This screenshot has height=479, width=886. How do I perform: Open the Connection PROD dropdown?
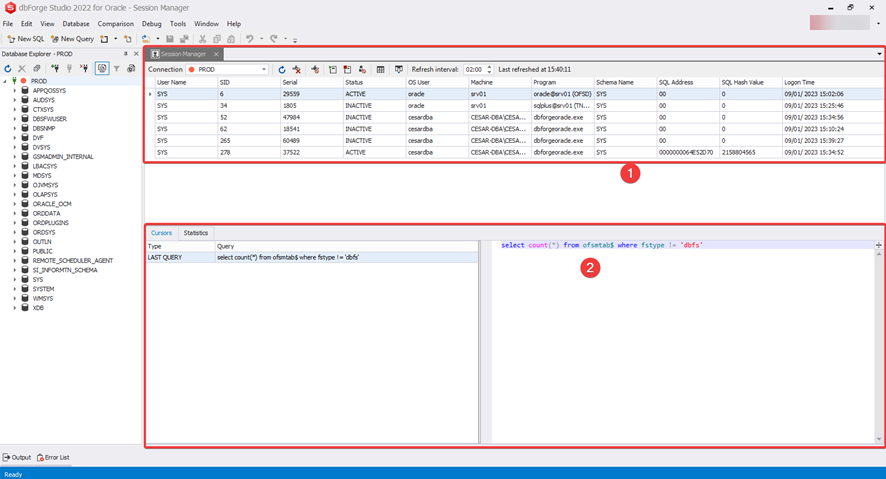pyautogui.click(x=263, y=69)
